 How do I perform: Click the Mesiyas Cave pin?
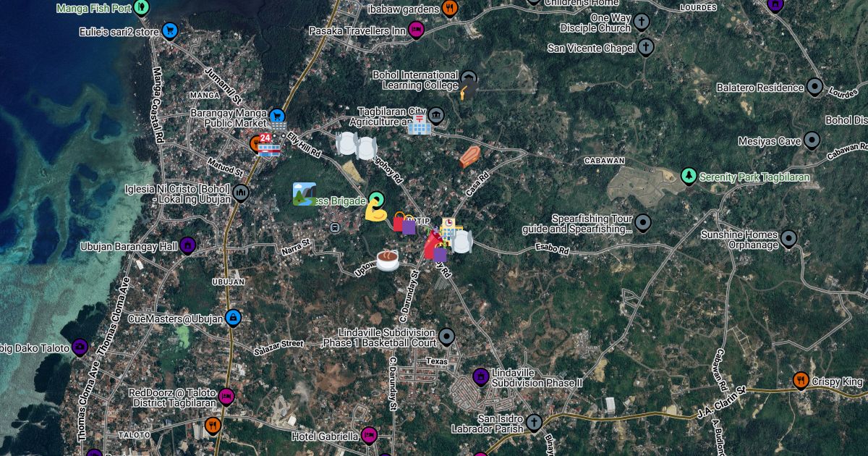tap(812, 140)
